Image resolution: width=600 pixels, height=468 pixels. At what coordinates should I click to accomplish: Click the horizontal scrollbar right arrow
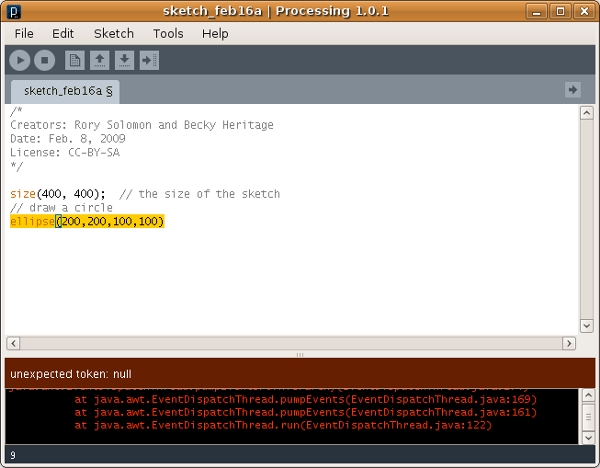click(x=569, y=343)
